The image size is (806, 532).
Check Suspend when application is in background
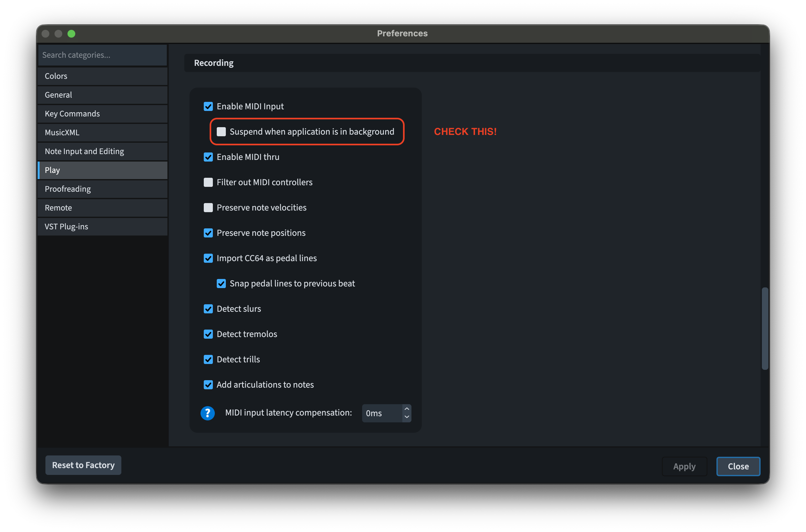point(221,132)
